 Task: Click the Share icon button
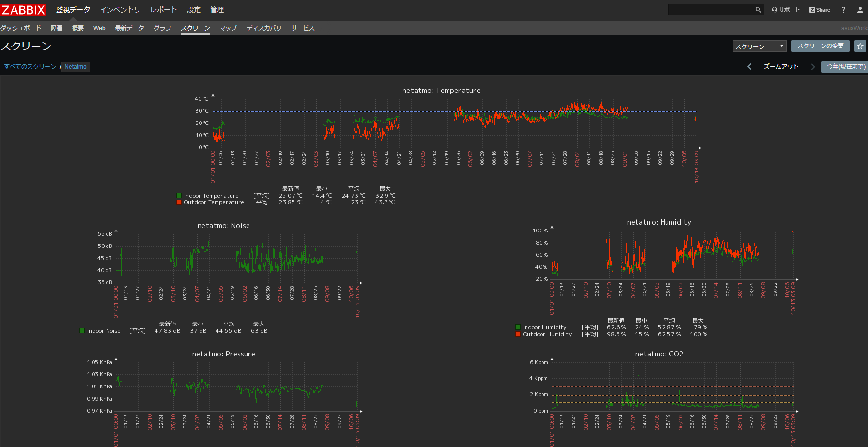(820, 10)
